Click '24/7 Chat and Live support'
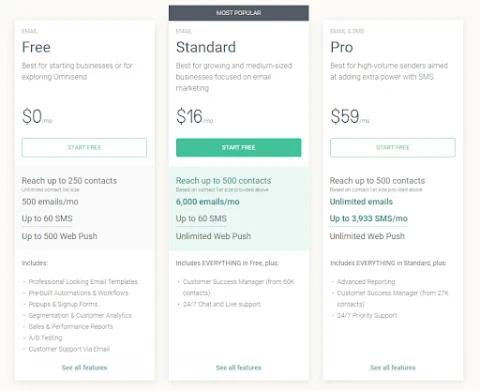The width and height of the screenshot is (480, 391). (x=222, y=304)
